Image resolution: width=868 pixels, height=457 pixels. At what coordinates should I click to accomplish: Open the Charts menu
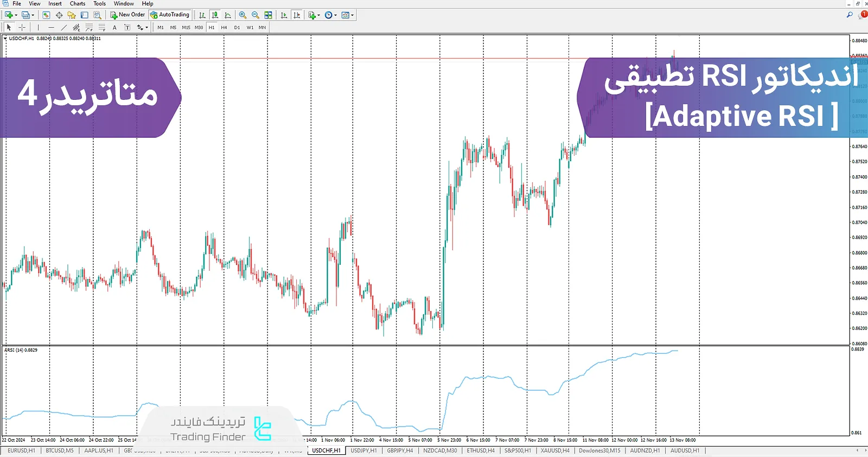(x=78, y=3)
